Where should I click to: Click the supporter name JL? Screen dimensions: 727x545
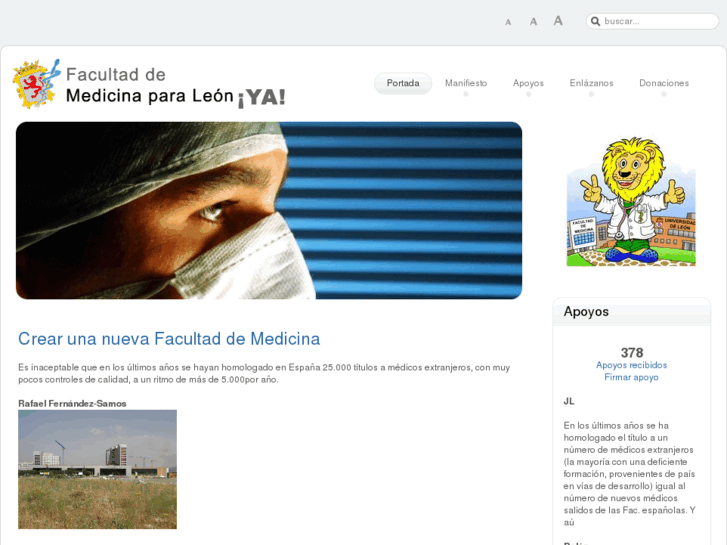(x=569, y=401)
